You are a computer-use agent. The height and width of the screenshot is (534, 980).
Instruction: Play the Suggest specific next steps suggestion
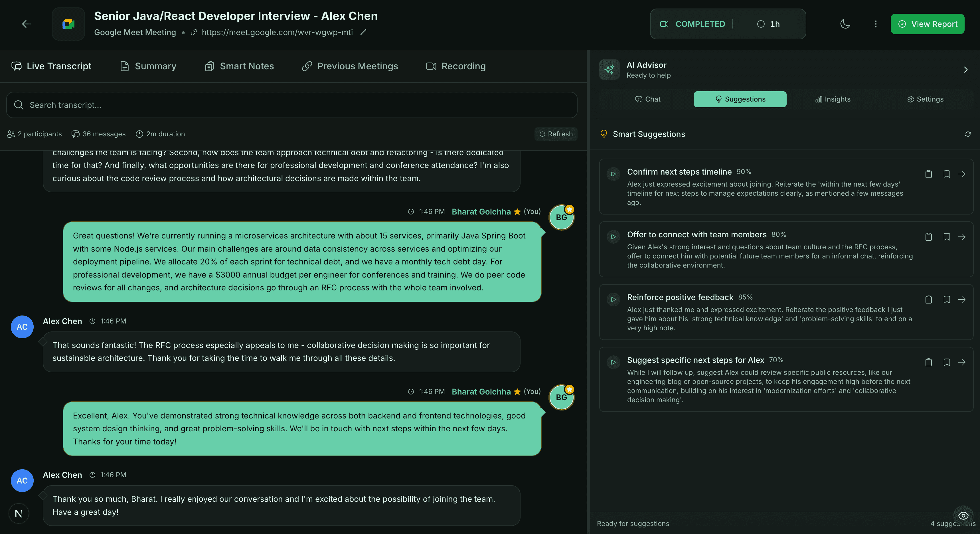613,362
